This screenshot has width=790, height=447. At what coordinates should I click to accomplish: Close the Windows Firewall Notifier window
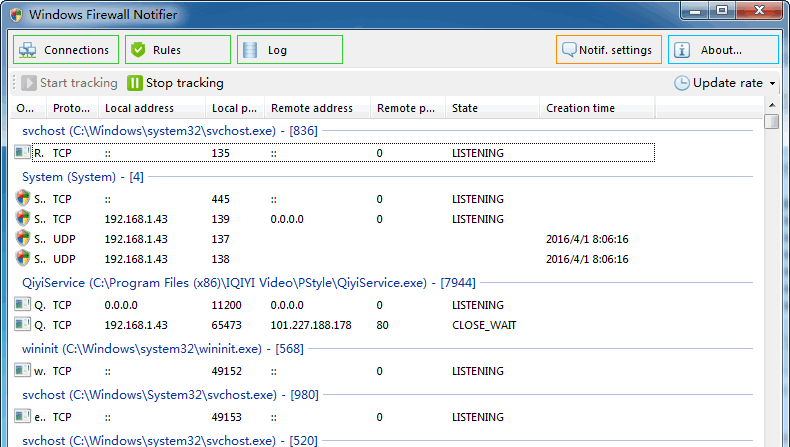(759, 10)
